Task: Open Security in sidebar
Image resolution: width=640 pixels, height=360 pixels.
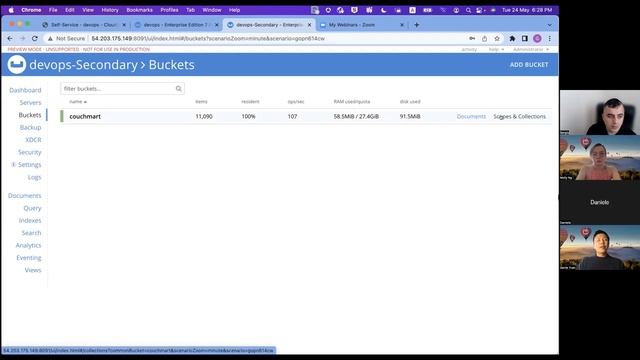Action: 30,152
